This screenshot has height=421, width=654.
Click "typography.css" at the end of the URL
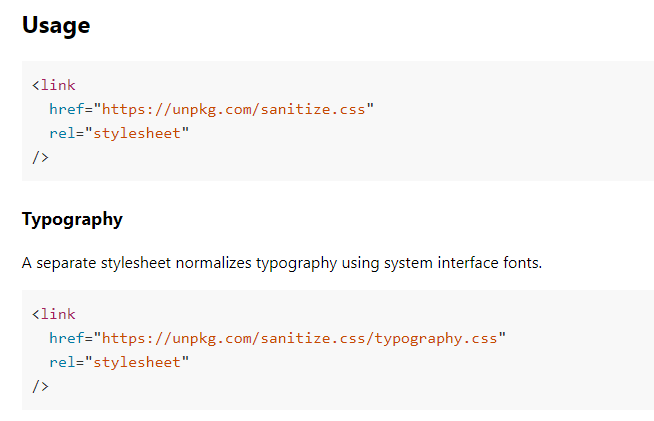click(436, 338)
